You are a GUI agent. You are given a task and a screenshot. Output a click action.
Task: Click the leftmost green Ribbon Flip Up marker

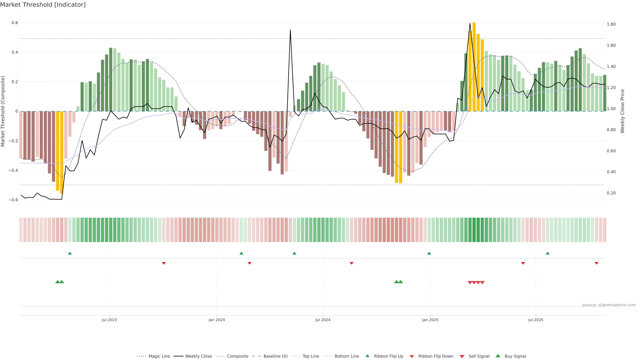coord(70,253)
